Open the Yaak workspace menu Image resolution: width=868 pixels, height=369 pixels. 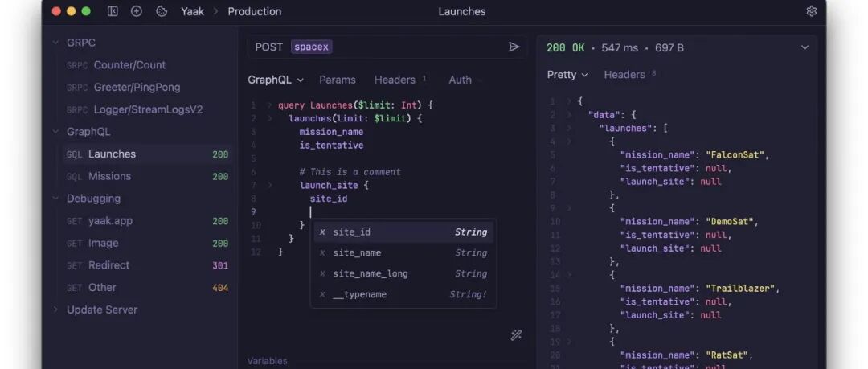coord(192,11)
